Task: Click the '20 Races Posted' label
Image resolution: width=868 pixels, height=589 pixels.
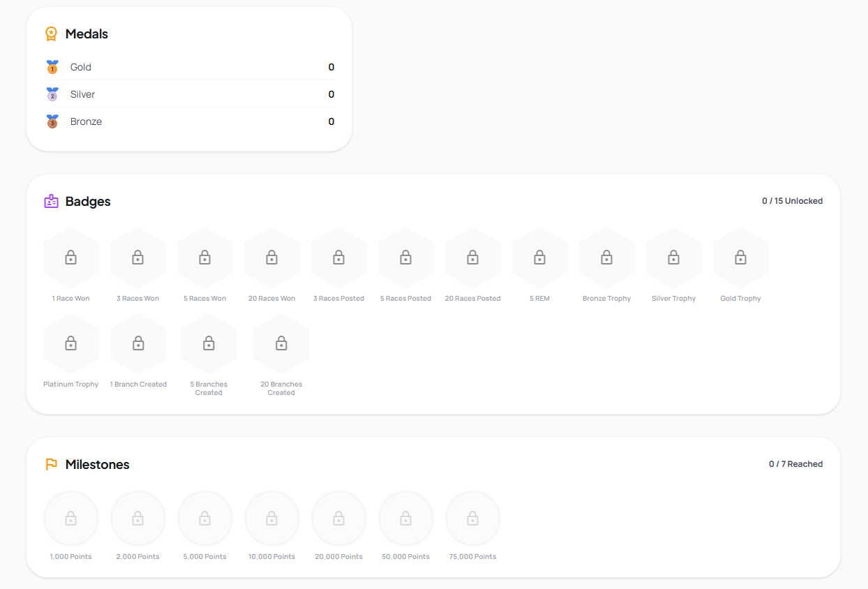Action: point(473,299)
